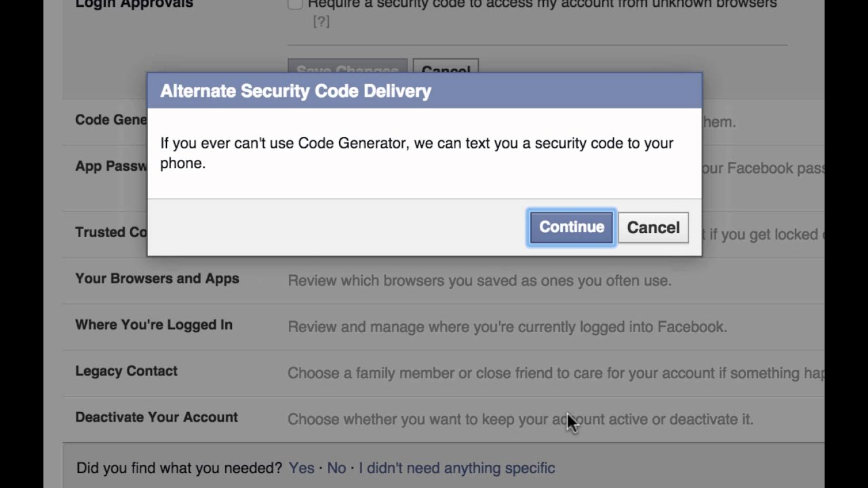Viewport: 868px width, 488px height.
Task: Click the Continue button in the dialog
Action: tap(572, 227)
